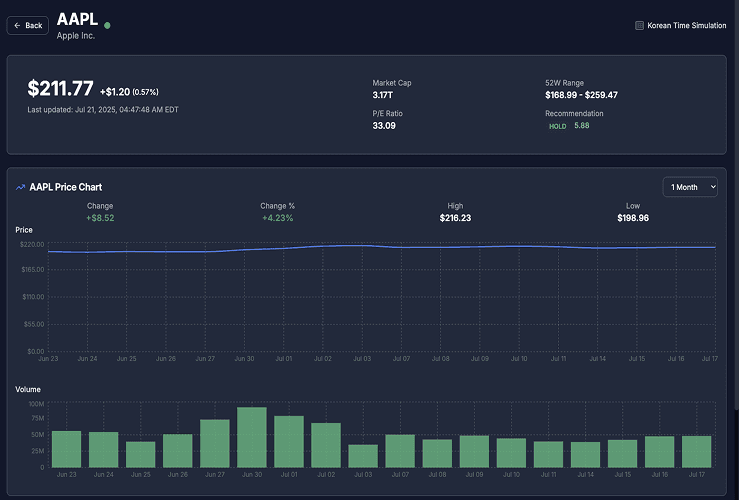The image size is (740, 500).
Task: Click the +$1.20 price change value
Action: coord(115,92)
